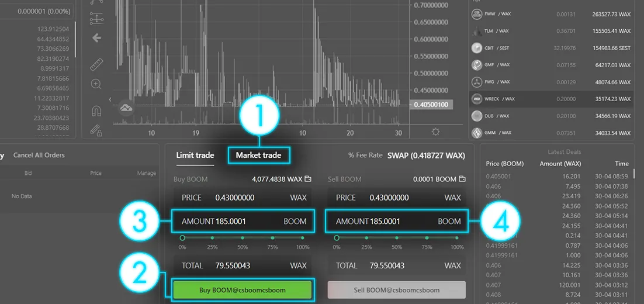Image resolution: width=644 pixels, height=304 pixels.
Task: Switch to the Market trade tab
Action: 259,156
